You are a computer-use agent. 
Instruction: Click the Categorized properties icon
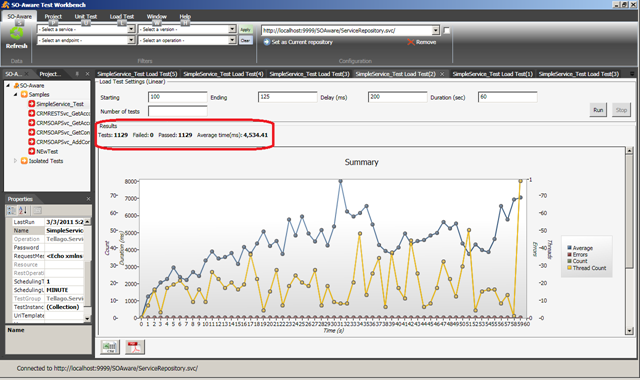(11, 210)
